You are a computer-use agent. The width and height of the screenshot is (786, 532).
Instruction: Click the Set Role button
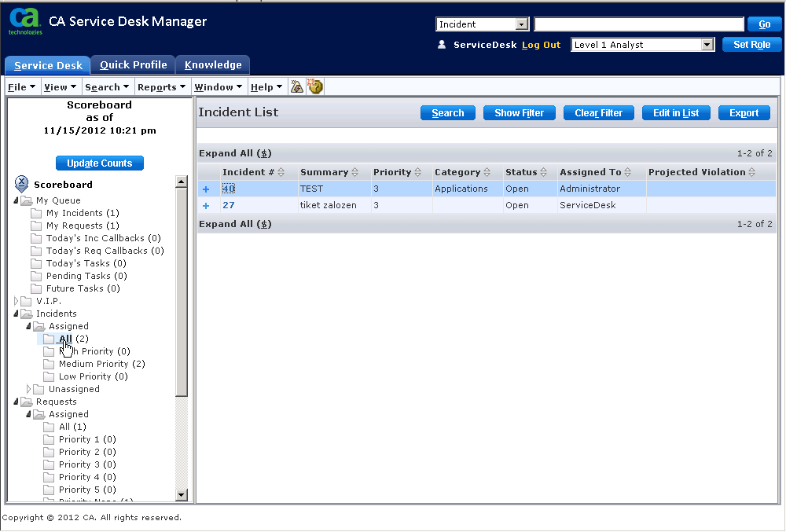[x=751, y=45]
